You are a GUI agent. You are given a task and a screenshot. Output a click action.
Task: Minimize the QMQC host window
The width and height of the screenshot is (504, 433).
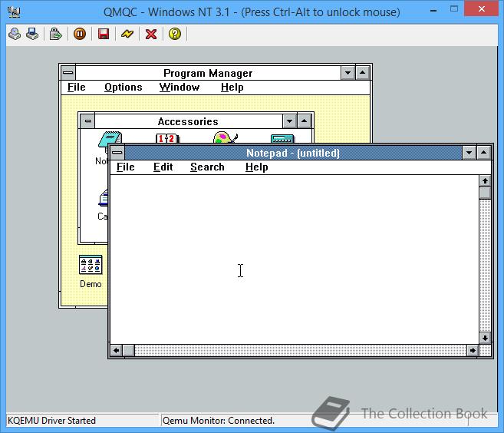[x=433, y=10]
